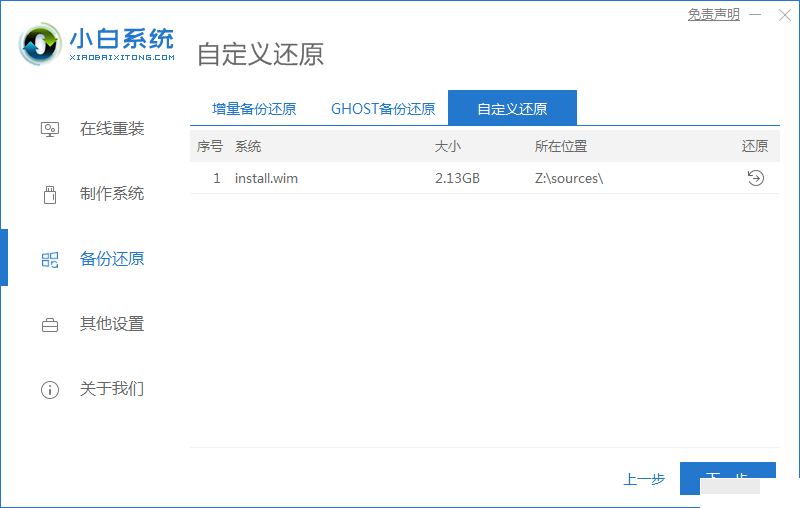Click the 大小 column header
Viewport: 800px width, 508px height.
pos(447,146)
